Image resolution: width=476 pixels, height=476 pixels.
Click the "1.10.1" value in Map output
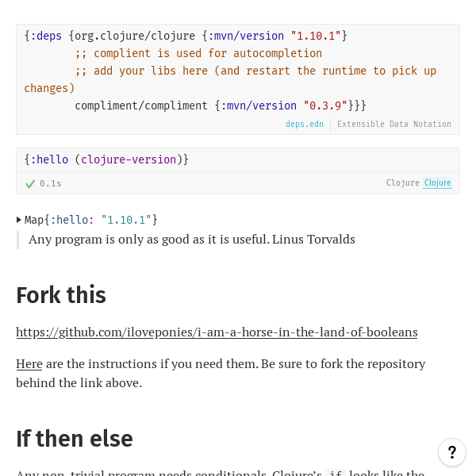(125, 220)
